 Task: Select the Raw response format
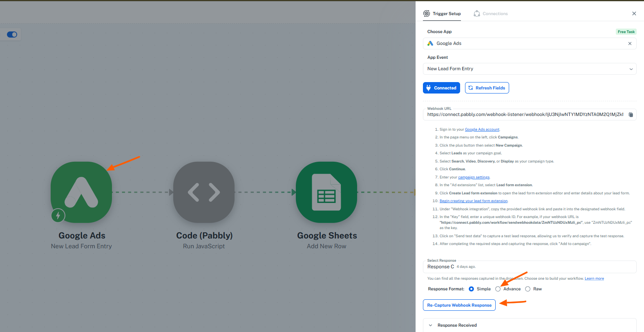(528, 289)
